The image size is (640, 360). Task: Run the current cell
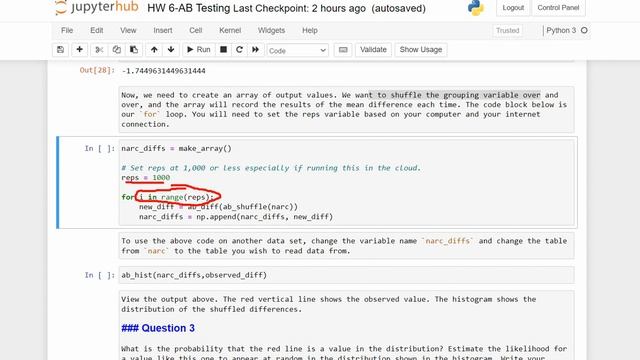click(198, 50)
